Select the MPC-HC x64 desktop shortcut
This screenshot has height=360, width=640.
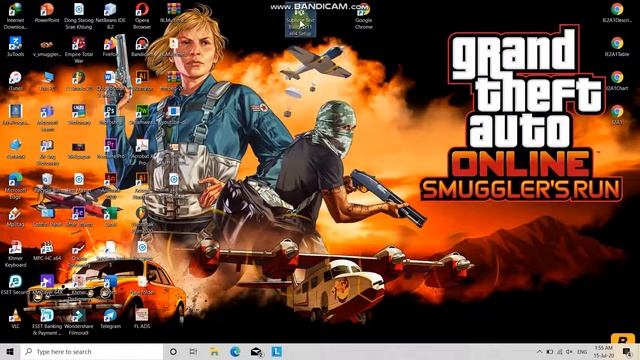pos(47,250)
